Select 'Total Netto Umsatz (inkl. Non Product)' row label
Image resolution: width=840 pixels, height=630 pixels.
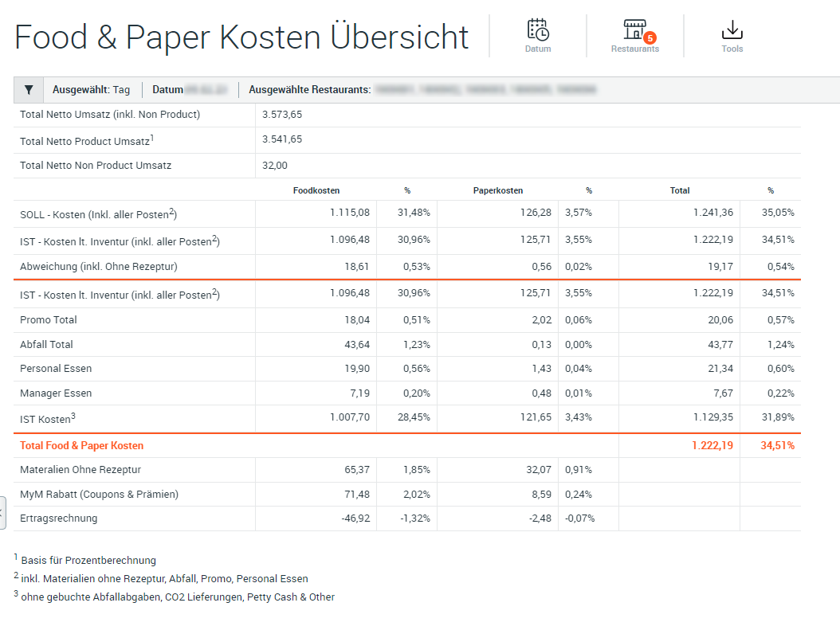pos(110,115)
